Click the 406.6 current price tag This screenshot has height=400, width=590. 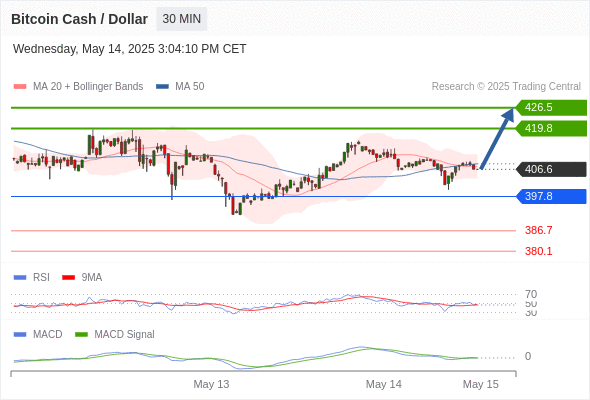pos(551,169)
